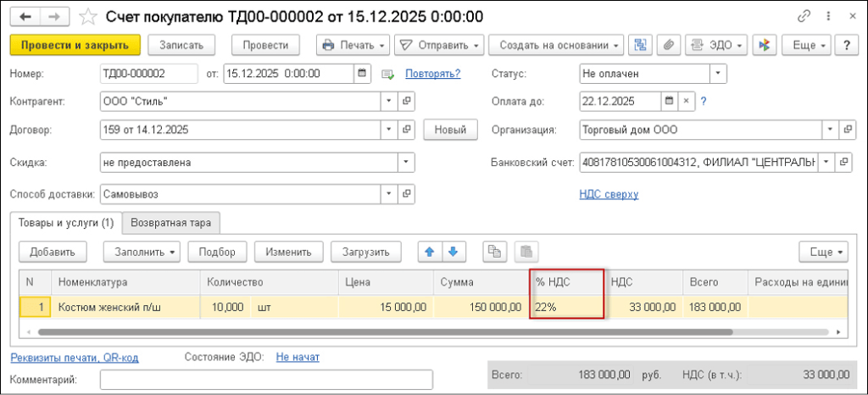Click the document structure icon in toolbar
868x395 pixels.
pos(640,45)
